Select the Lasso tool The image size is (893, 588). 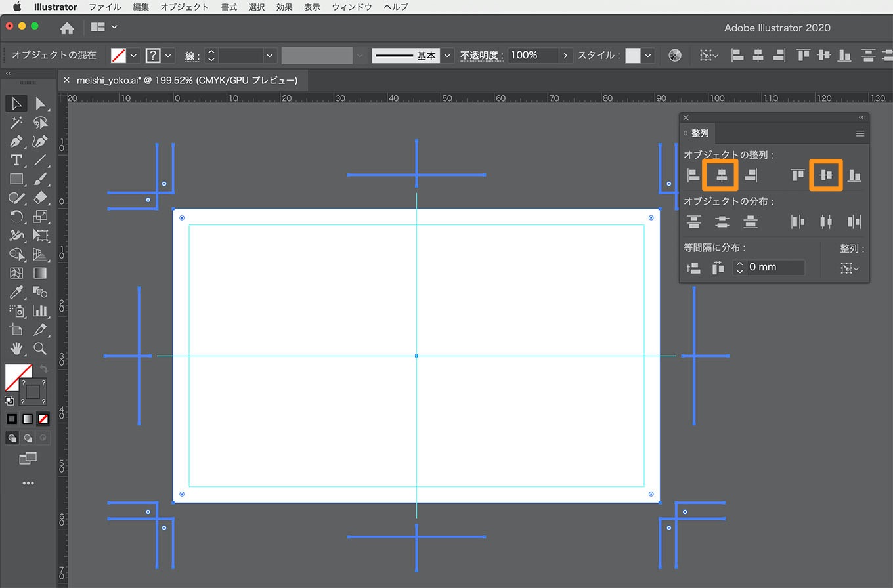(x=41, y=123)
